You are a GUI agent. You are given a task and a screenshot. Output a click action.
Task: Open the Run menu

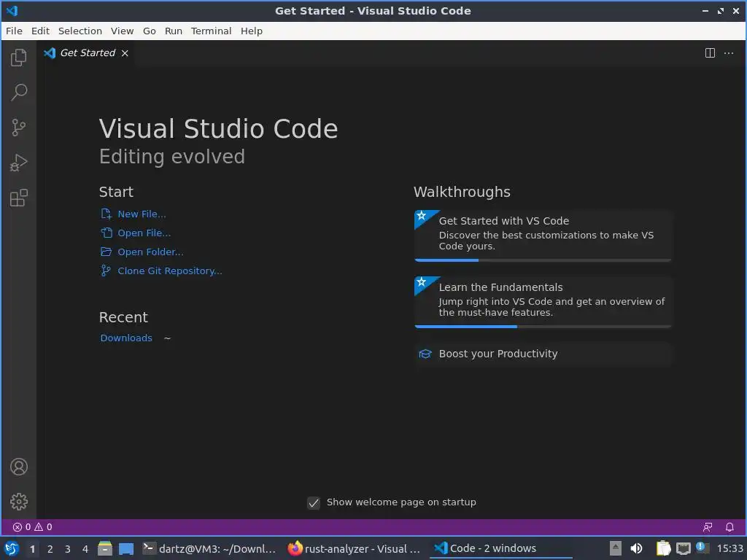tap(174, 31)
